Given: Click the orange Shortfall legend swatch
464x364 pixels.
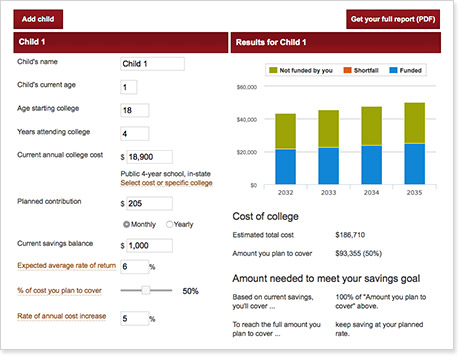Looking at the screenshot, I should click(x=347, y=70).
